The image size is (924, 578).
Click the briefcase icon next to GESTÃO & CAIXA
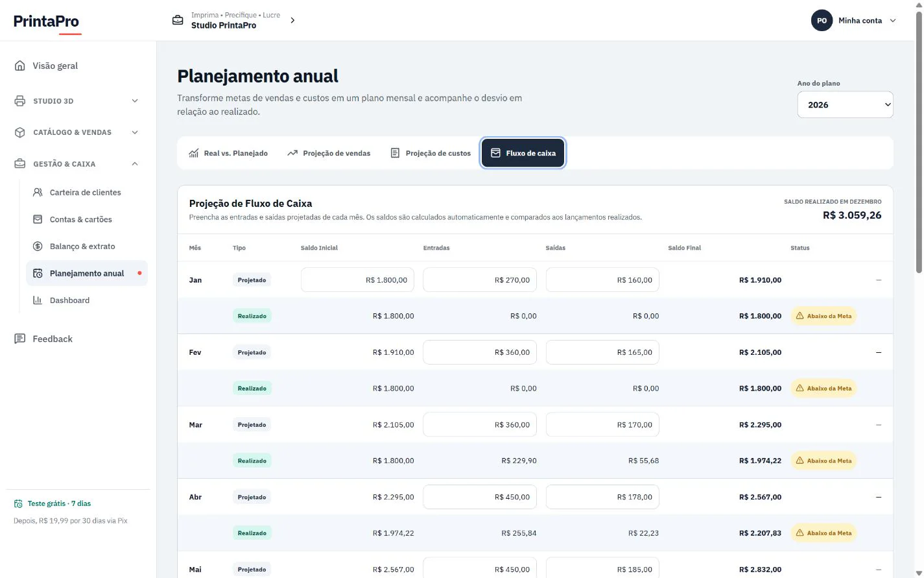click(20, 164)
